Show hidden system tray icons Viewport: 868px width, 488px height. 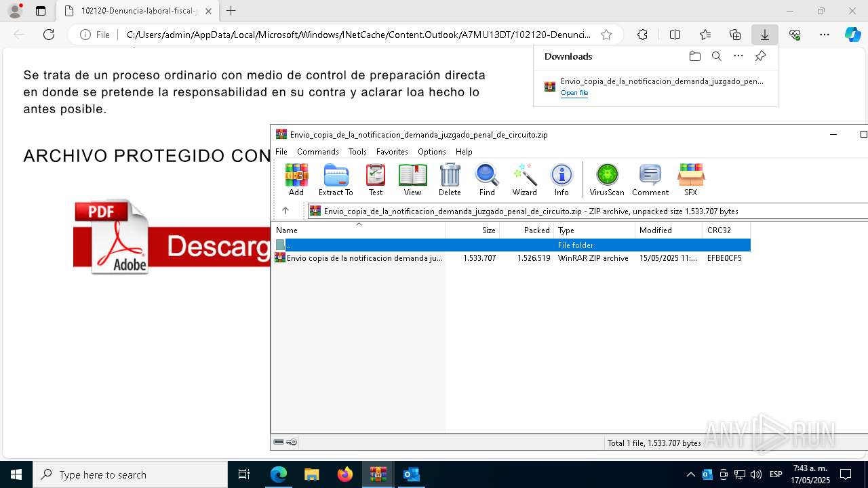tap(690, 474)
